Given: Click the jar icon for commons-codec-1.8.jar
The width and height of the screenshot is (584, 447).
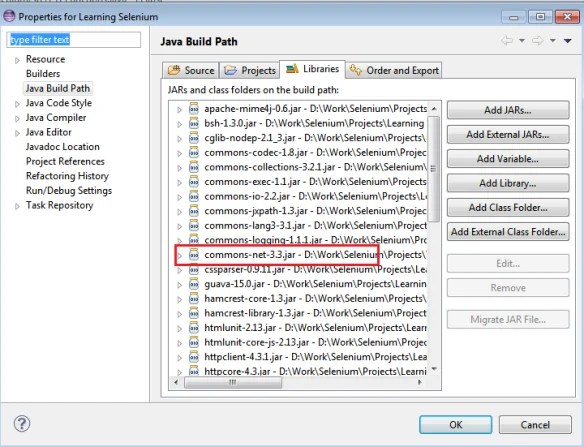Looking at the screenshot, I should [194, 152].
